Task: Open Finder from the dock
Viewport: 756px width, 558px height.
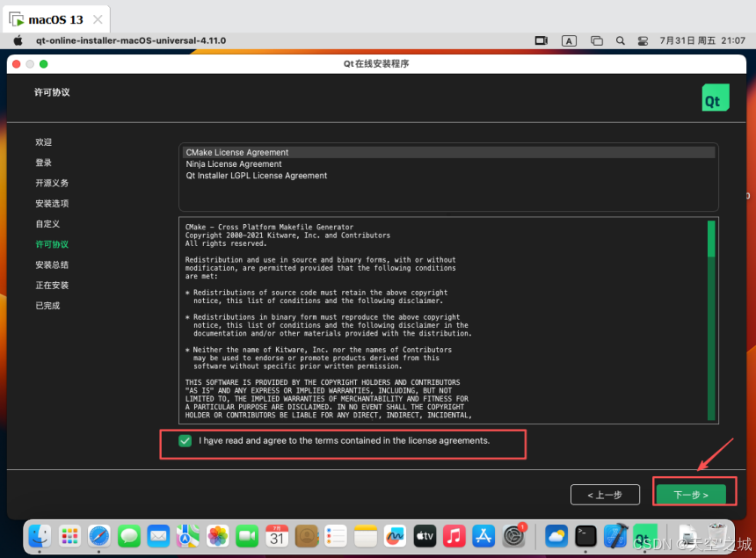Action: point(40,536)
